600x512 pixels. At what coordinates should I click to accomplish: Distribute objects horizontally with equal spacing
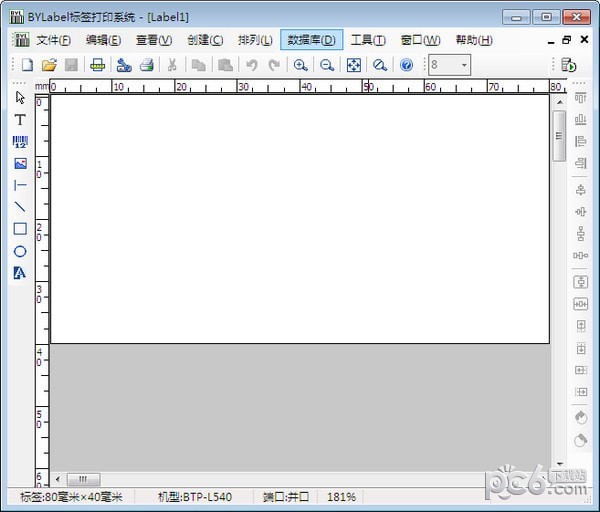point(580,255)
